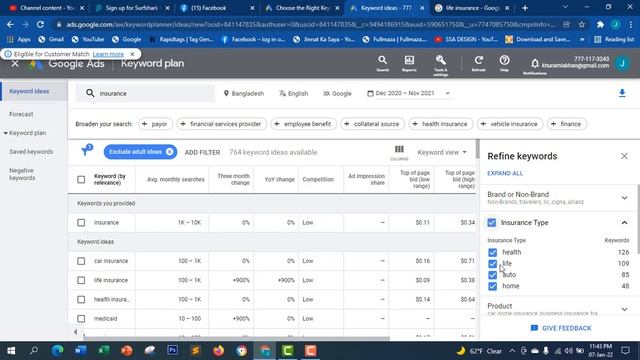Open Firefox from the taskbar
This screenshot has width=640, height=360.
point(218,350)
